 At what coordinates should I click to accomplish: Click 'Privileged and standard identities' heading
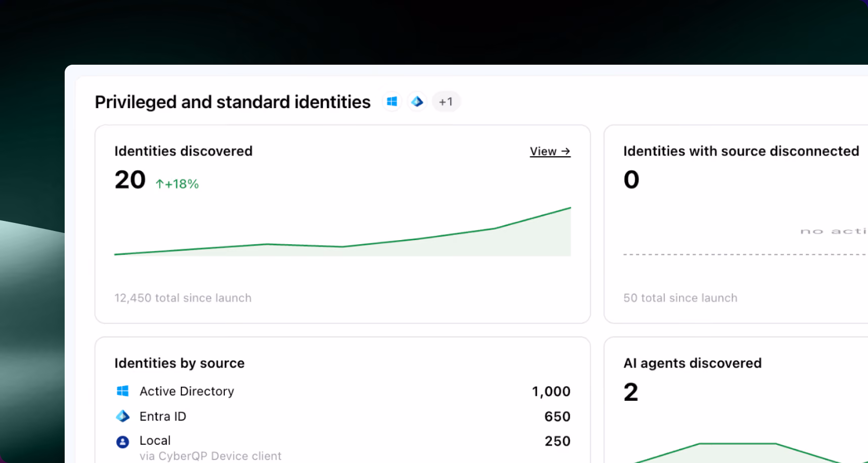pos(232,102)
